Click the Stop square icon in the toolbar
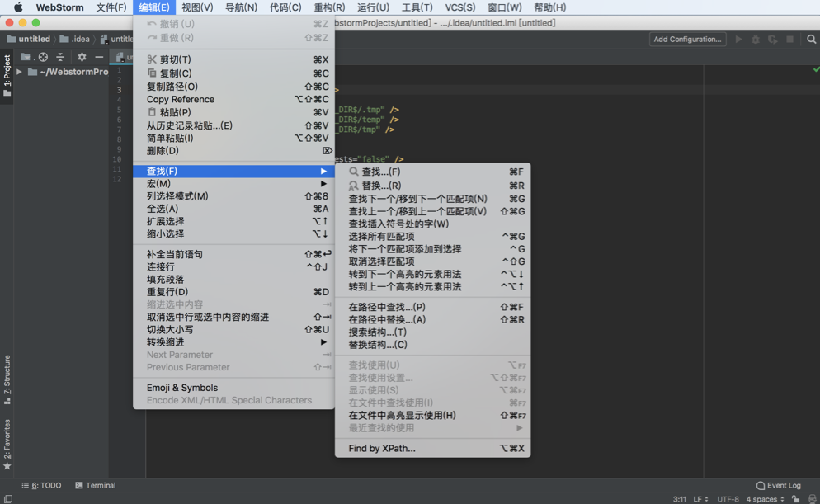The height and width of the screenshot is (504, 820). tap(789, 40)
